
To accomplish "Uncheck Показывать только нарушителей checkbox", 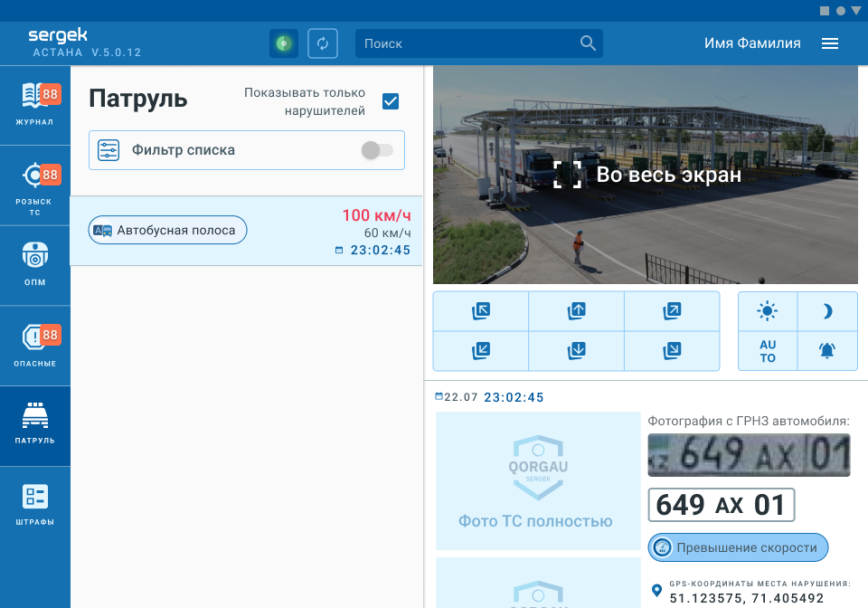I will click(391, 101).
